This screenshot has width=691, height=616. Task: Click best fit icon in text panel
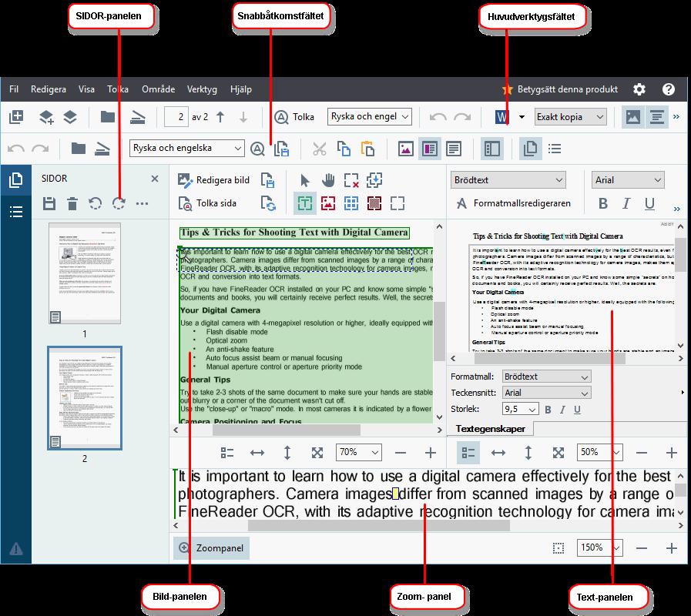pos(559,453)
